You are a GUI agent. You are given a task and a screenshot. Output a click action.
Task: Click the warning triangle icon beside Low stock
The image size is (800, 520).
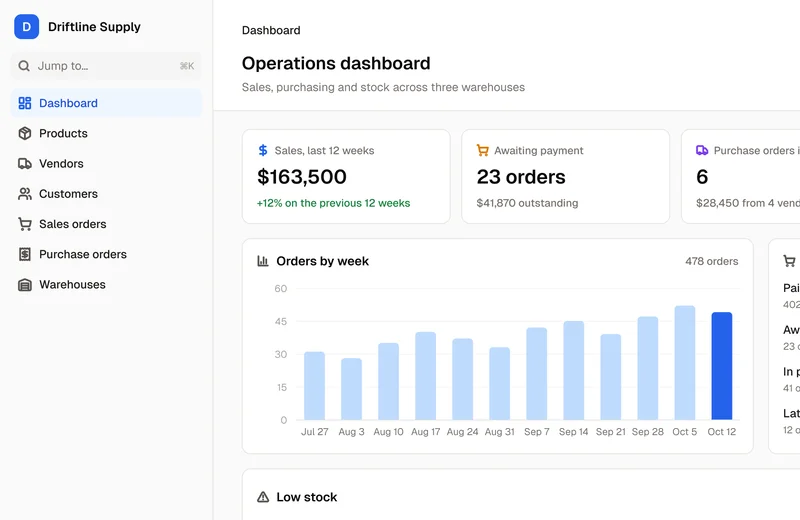coord(263,497)
